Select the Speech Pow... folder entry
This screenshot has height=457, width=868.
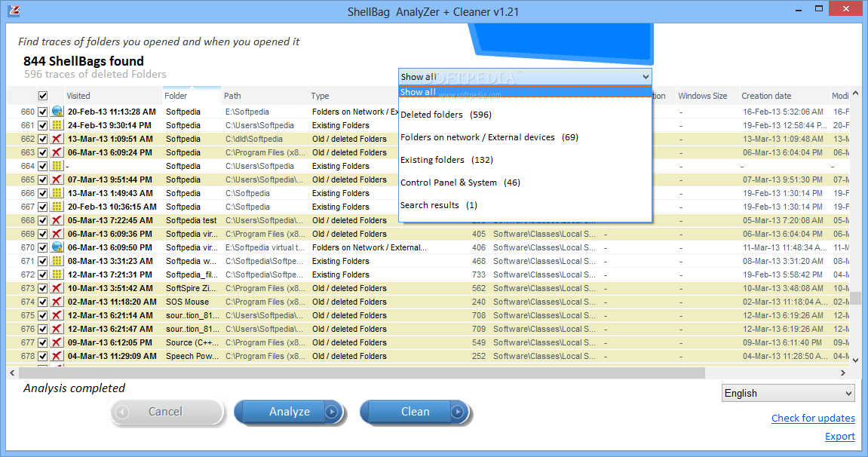pos(192,356)
